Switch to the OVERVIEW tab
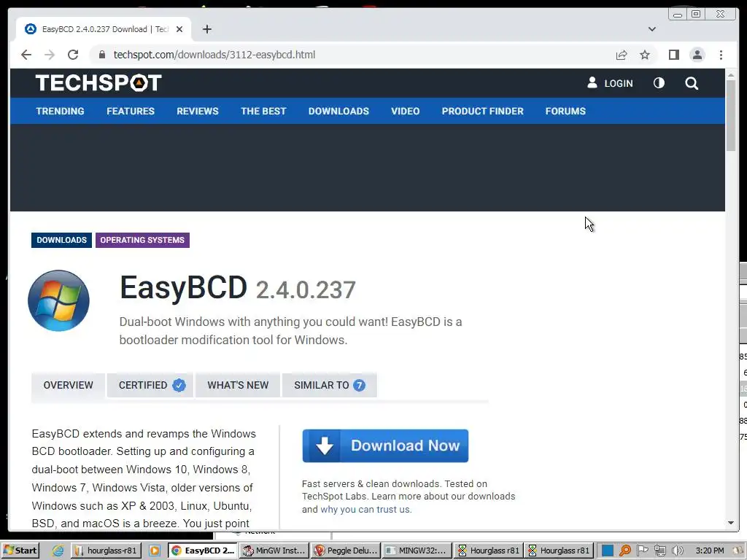747x560 pixels. [x=68, y=385]
